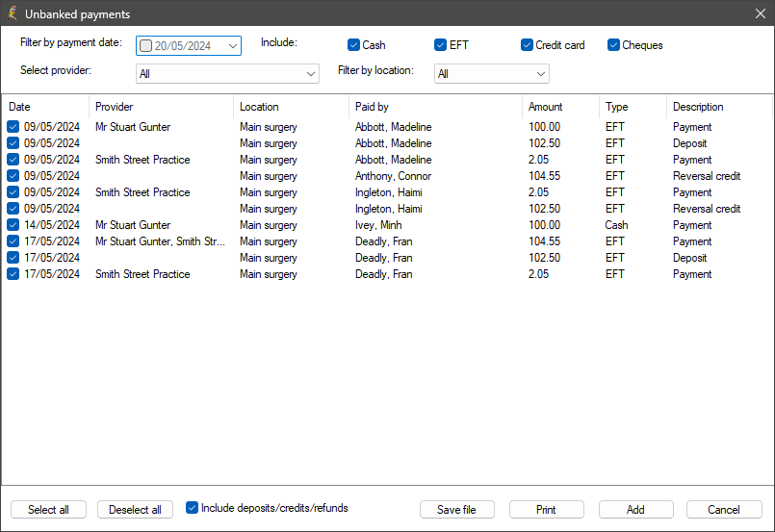The height and width of the screenshot is (532, 775).
Task: Untick Ingleton 102.50 Reversal credit checkbox
Action: click(13, 209)
